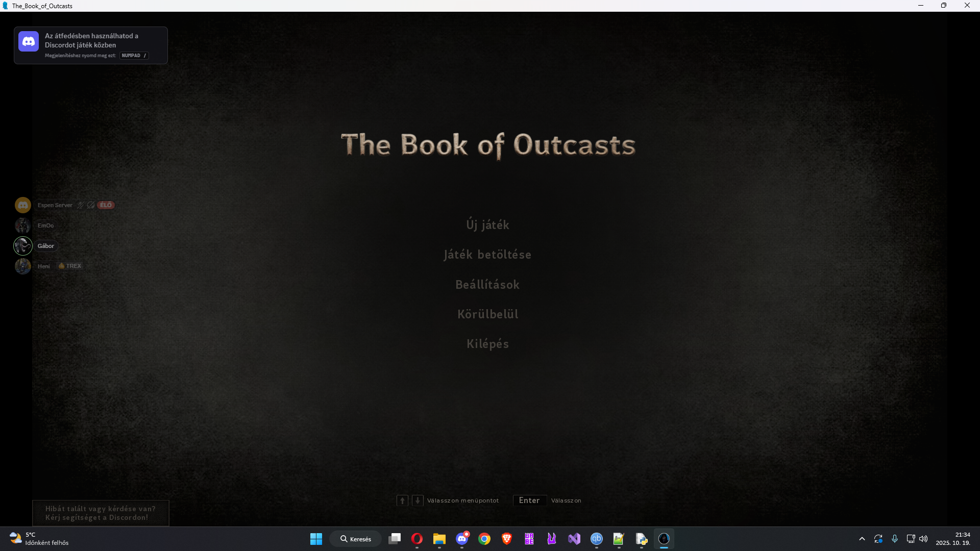
Task: Toggle the deafened headphone icon beside Espen Server
Action: (91, 205)
